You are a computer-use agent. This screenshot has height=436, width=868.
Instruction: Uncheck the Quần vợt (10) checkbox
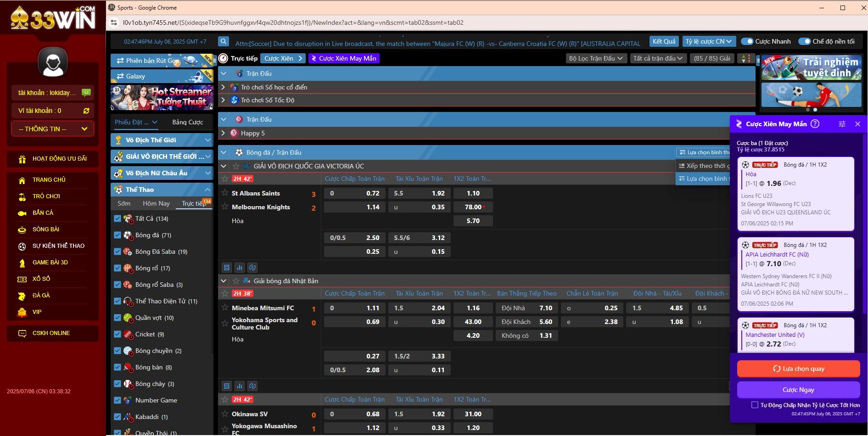tap(118, 318)
